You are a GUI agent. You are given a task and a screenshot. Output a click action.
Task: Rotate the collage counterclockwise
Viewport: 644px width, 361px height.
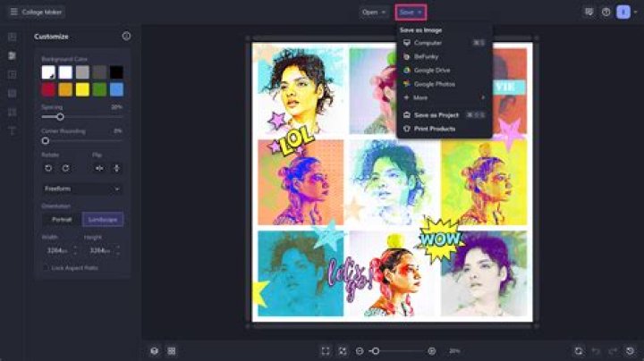[48, 168]
